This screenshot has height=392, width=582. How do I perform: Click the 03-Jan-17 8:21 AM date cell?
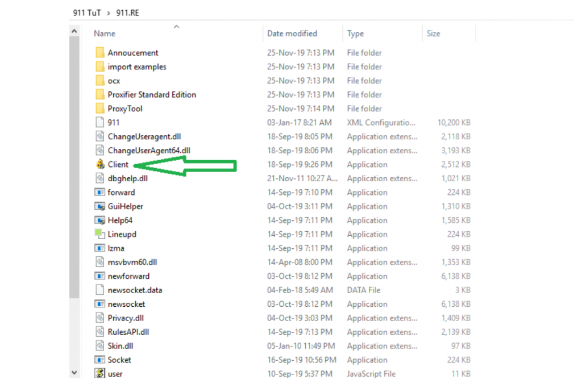point(299,122)
